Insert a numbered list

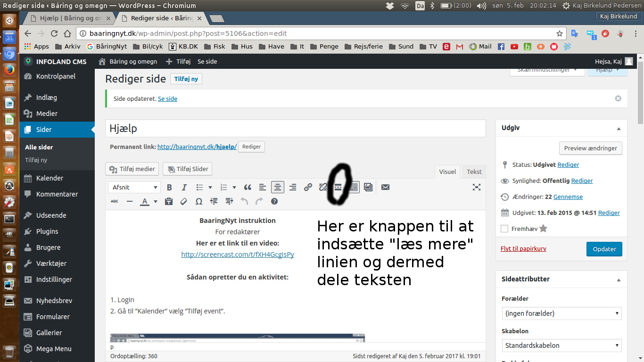[x=224, y=187]
